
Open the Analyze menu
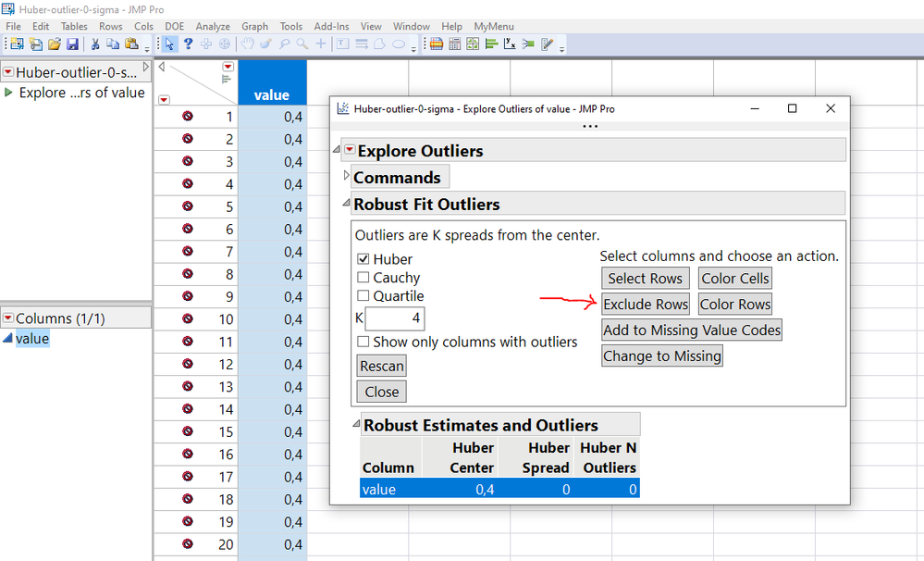pos(213,26)
